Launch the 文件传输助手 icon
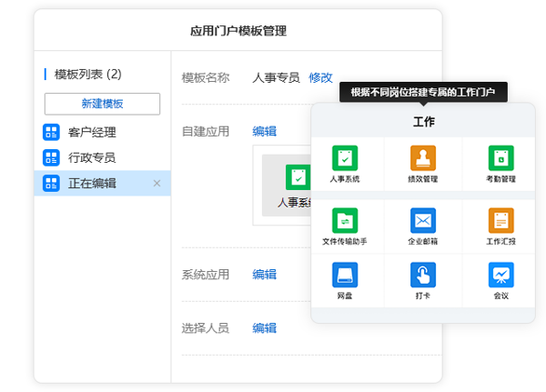Viewport: 546px width, 392px height. pos(345,221)
